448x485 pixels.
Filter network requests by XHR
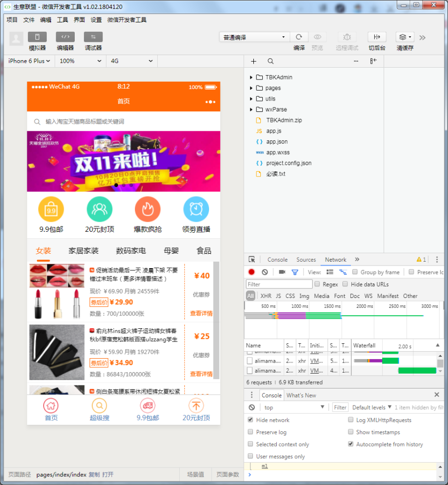[266, 296]
